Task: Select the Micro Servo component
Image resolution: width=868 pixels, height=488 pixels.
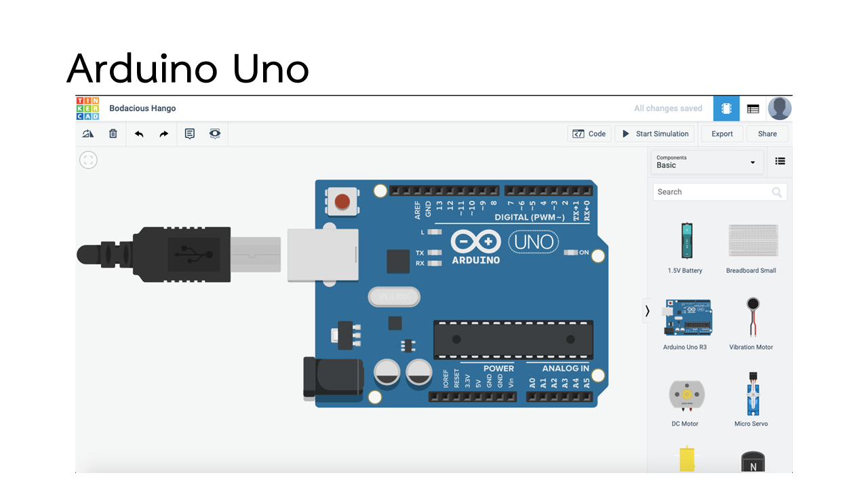Action: pos(751,400)
